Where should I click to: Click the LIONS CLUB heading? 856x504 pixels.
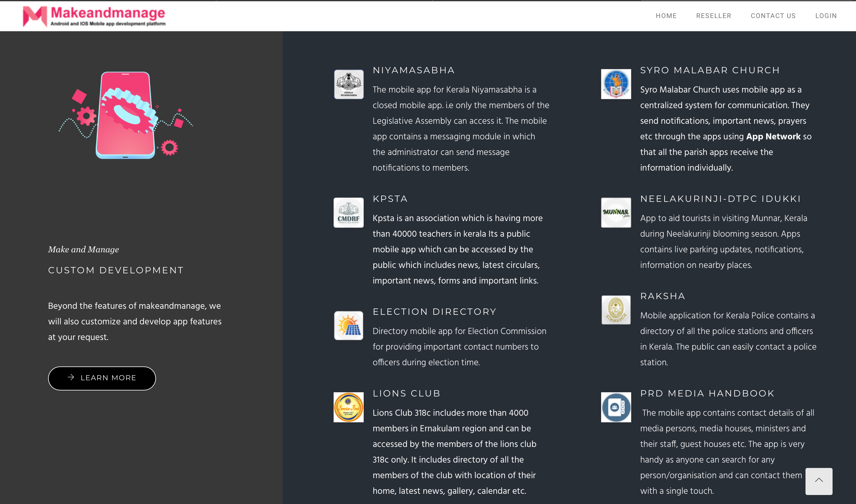click(x=406, y=393)
